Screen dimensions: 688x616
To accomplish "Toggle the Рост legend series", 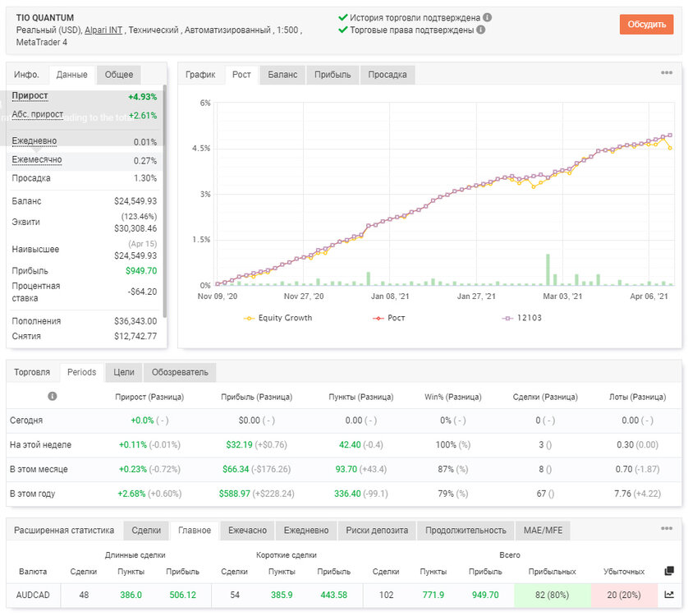I will [x=389, y=318].
